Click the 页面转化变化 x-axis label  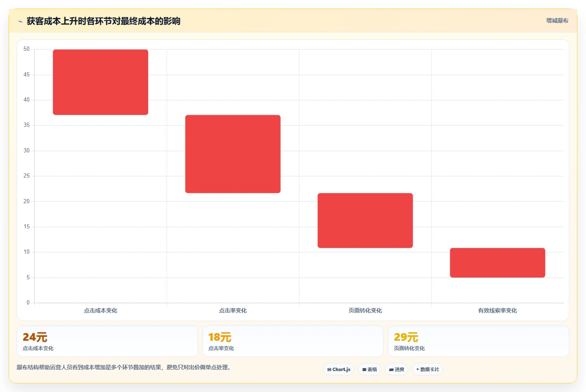(x=365, y=310)
